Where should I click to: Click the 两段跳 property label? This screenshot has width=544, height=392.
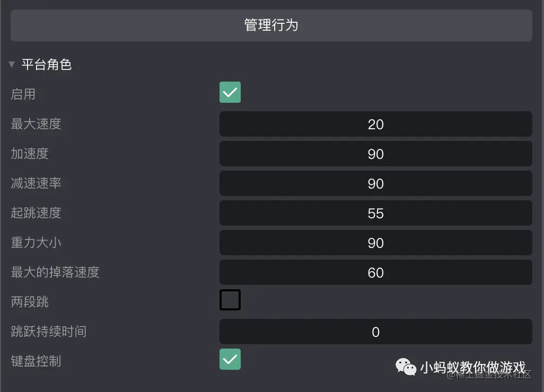[x=29, y=301]
